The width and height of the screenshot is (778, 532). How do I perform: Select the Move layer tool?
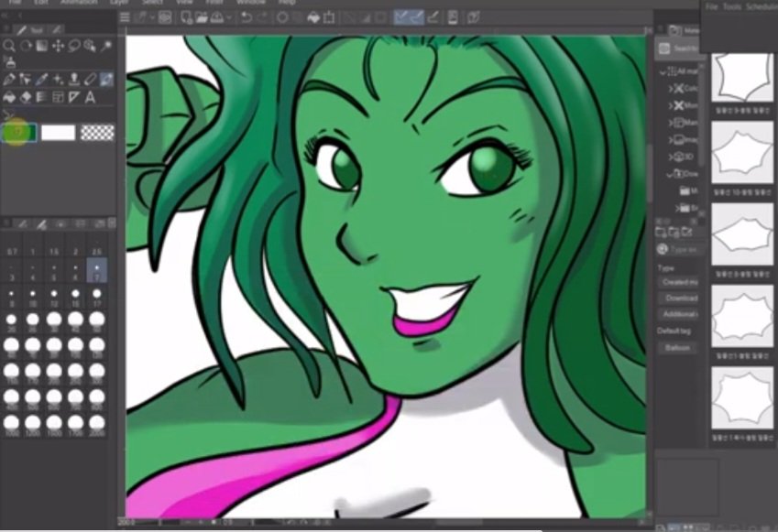pyautogui.click(x=58, y=46)
